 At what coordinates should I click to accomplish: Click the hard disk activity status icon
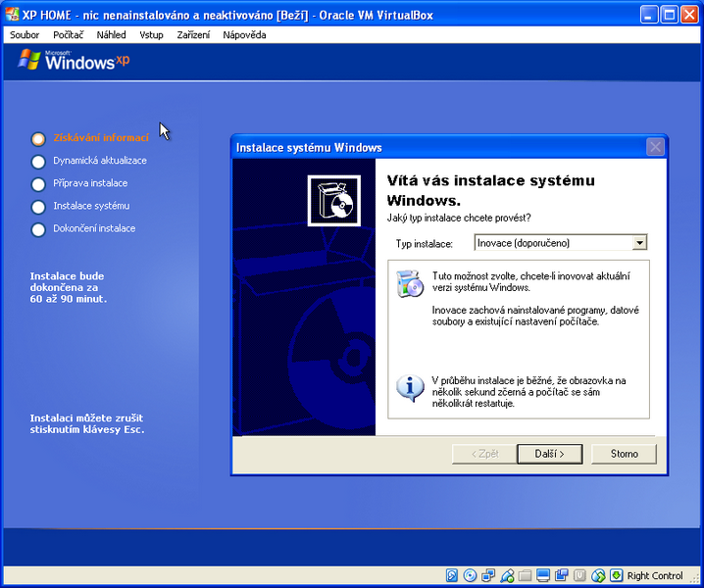(452, 575)
